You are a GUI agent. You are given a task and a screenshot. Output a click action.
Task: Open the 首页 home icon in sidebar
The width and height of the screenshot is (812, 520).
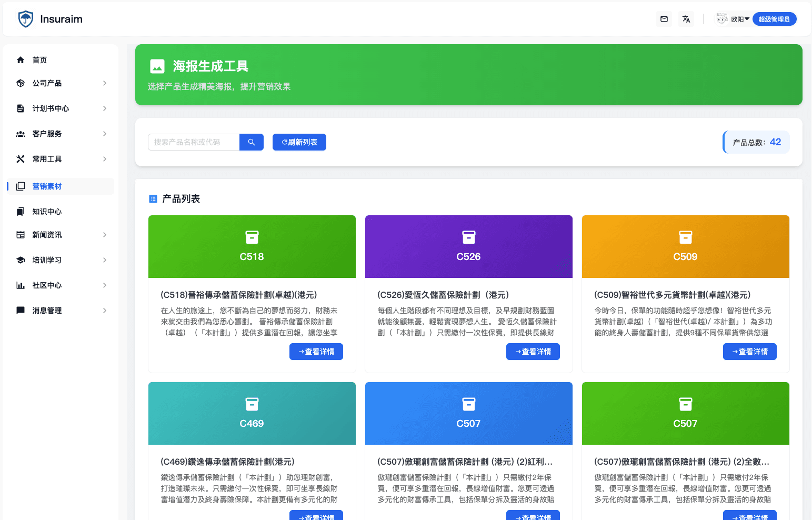[19, 59]
